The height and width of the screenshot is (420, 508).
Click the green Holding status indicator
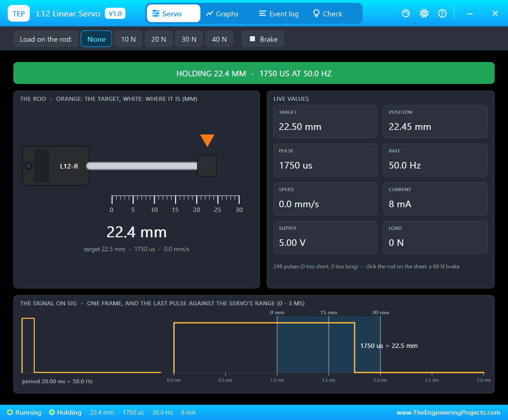click(65, 413)
